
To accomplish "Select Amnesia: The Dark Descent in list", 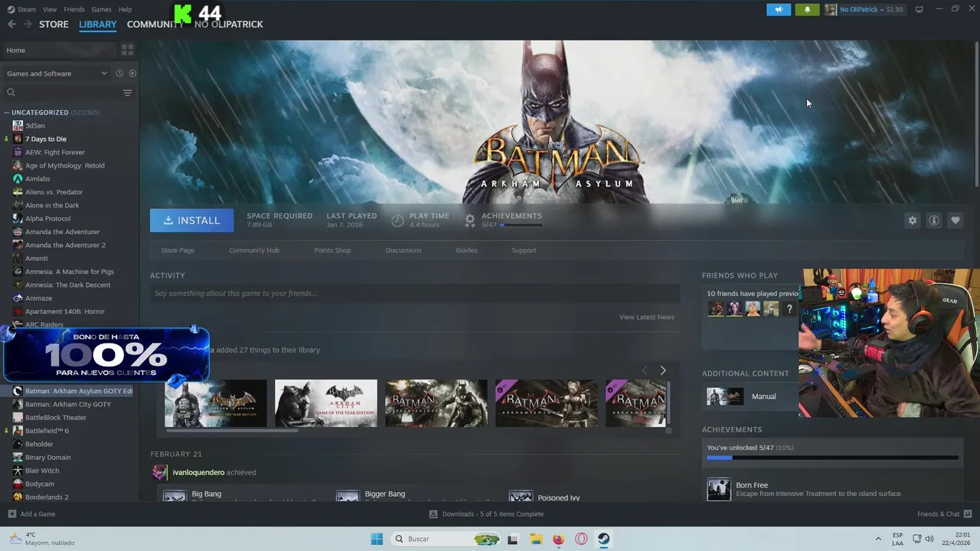I will 69,285.
